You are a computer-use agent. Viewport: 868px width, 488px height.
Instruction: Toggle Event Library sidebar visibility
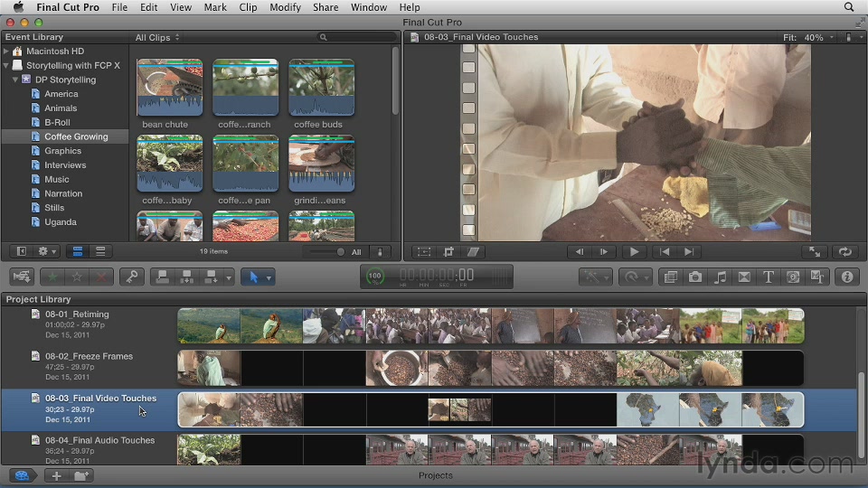pyautogui.click(x=22, y=251)
